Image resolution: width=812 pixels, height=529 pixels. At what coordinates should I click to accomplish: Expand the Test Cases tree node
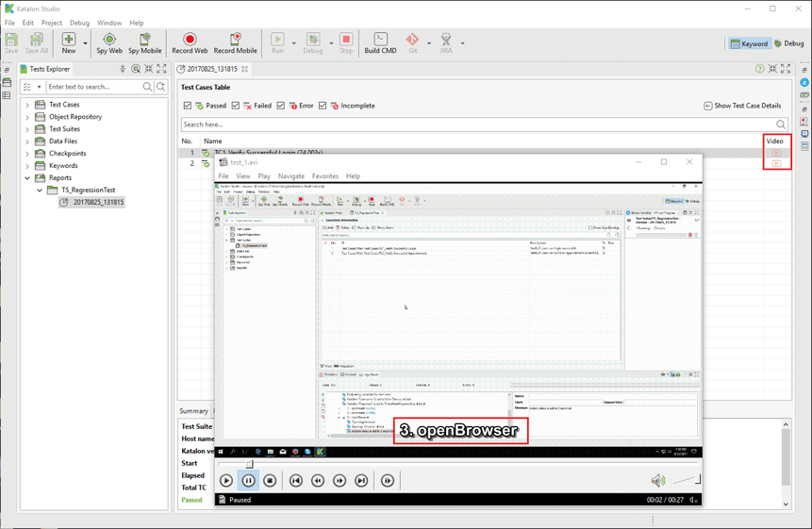point(27,105)
